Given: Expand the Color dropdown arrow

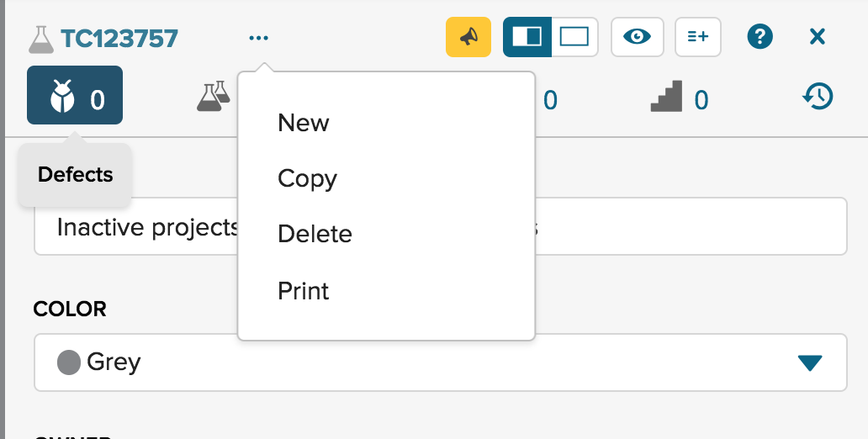Looking at the screenshot, I should click(x=808, y=362).
